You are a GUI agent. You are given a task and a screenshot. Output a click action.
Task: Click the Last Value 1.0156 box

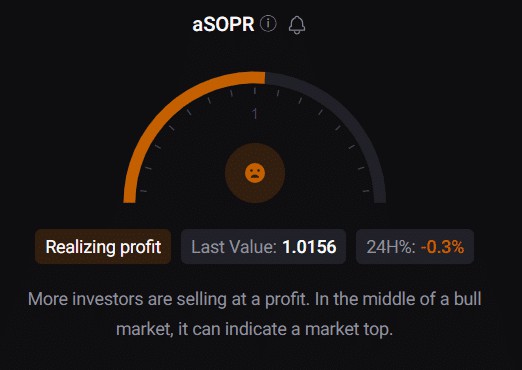pyautogui.click(x=263, y=247)
